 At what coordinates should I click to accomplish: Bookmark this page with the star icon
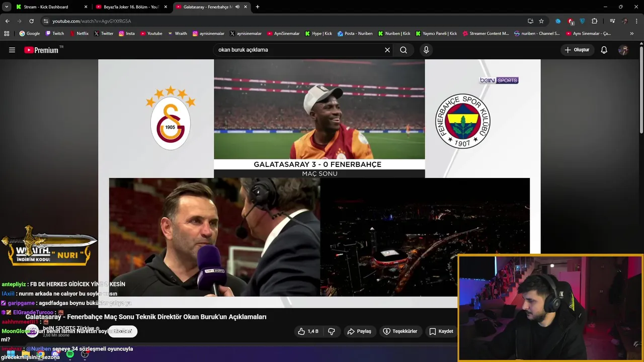click(x=541, y=21)
